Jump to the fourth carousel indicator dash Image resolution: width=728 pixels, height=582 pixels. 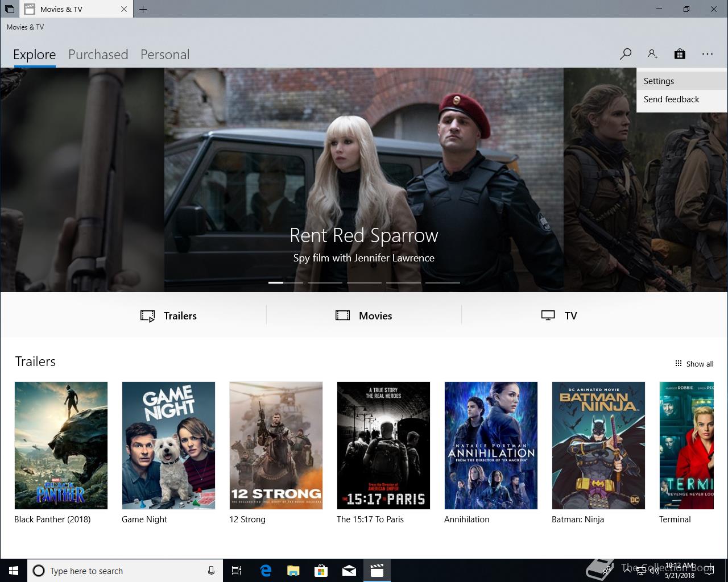[x=403, y=282]
